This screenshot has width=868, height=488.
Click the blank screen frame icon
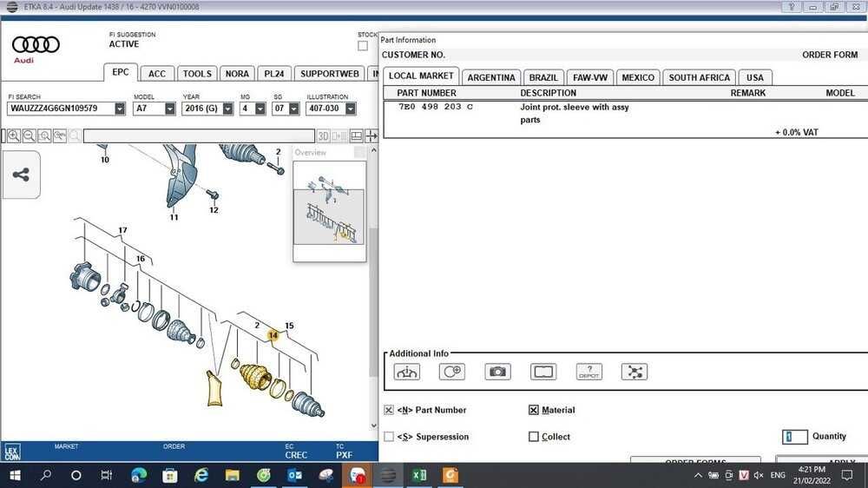point(543,372)
